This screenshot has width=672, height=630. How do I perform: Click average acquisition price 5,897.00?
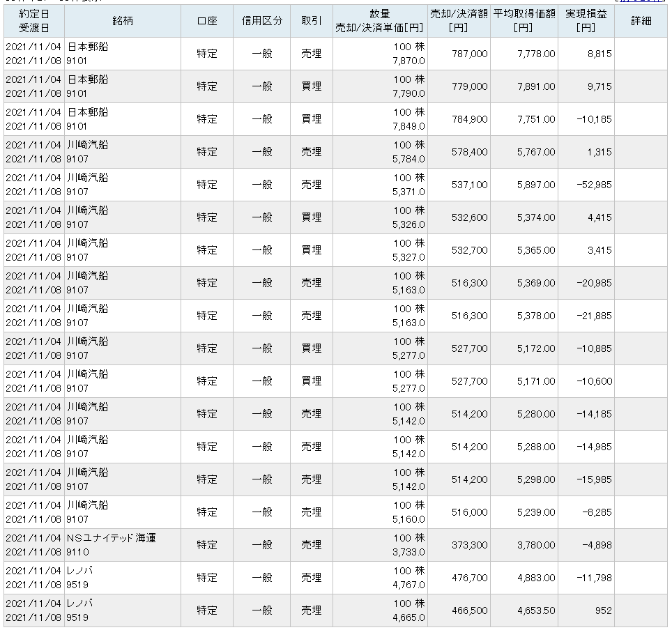tap(536, 185)
